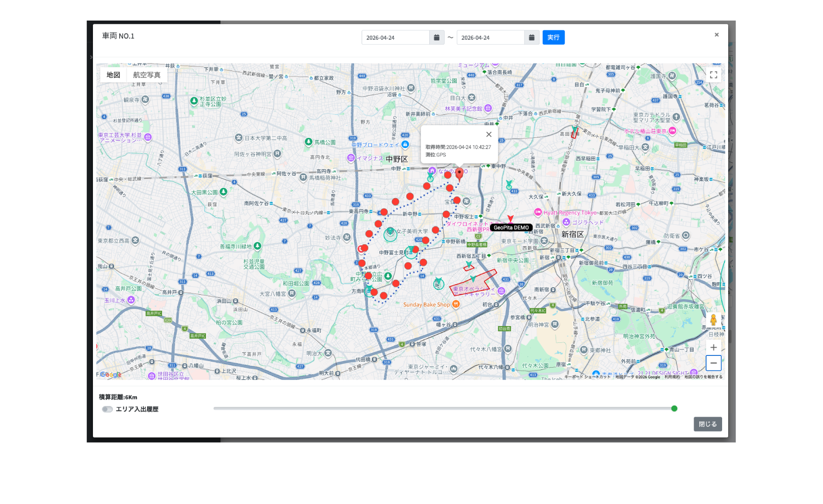Click the end date input field
Image resolution: width=823 pixels, height=504 pixels.
coord(490,38)
